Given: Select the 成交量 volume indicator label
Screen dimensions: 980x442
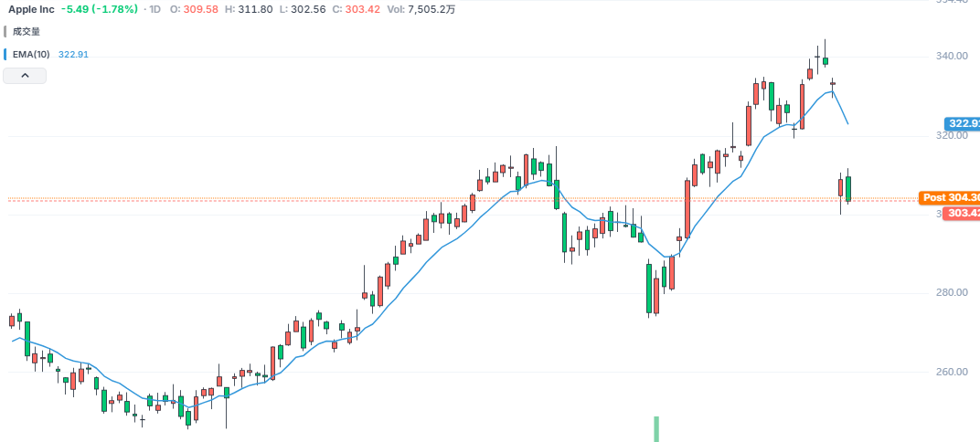Looking at the screenshot, I should [27, 31].
